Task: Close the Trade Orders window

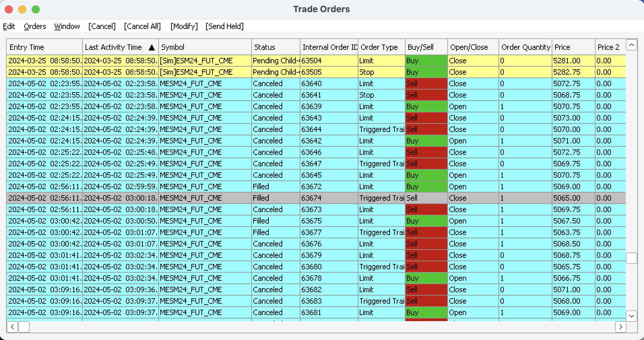Action: (9, 9)
